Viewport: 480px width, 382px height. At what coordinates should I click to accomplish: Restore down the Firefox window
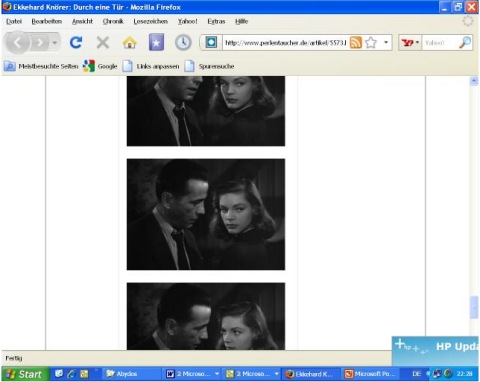click(x=458, y=7)
